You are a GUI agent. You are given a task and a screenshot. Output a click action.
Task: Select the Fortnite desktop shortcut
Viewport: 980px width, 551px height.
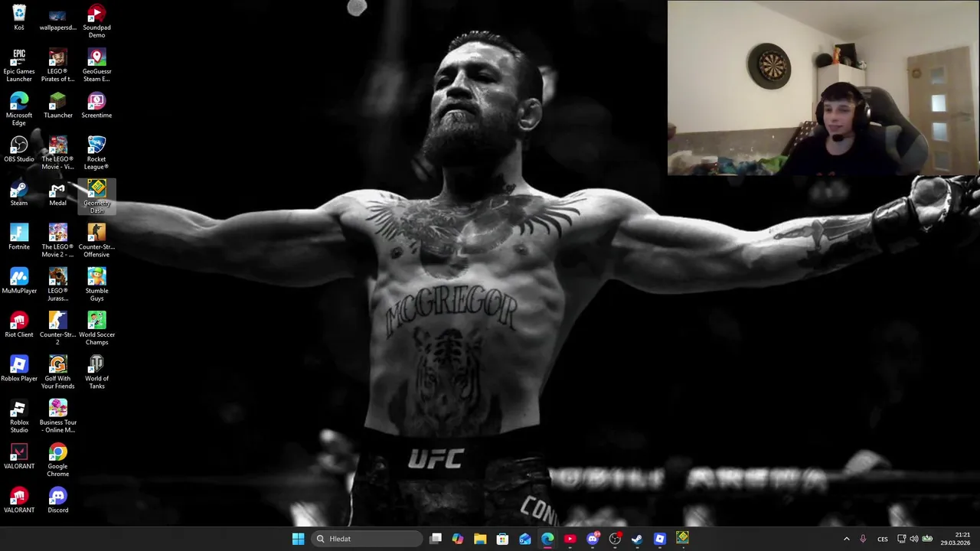(19, 237)
